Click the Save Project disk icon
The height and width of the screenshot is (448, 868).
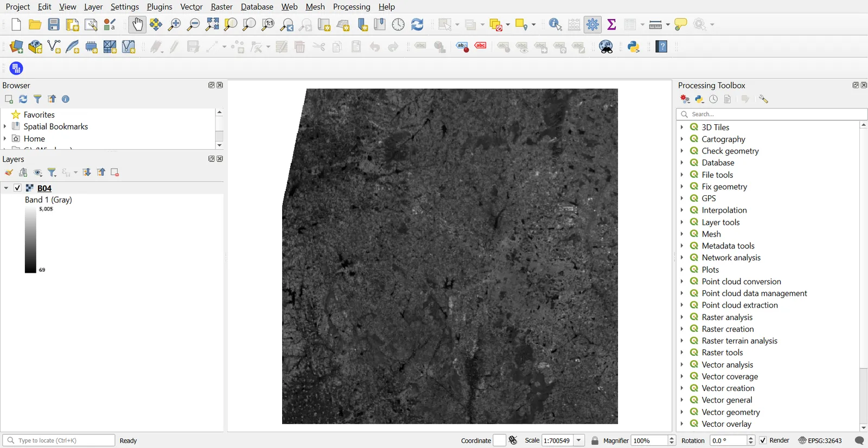point(54,24)
